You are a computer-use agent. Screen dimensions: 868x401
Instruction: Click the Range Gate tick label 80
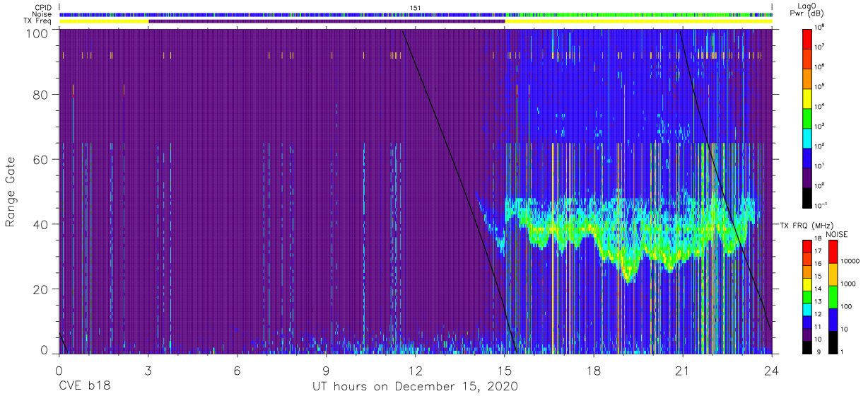pos(40,95)
